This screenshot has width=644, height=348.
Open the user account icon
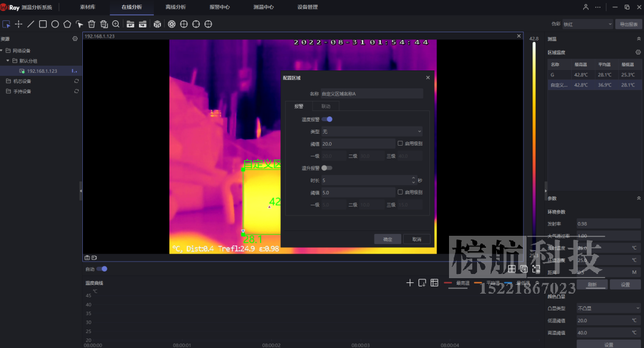(586, 7)
